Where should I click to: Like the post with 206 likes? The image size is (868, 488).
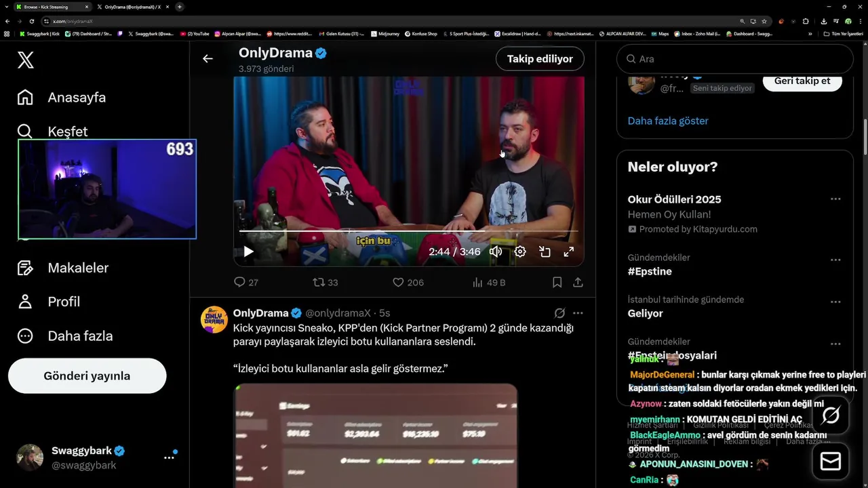click(408, 282)
